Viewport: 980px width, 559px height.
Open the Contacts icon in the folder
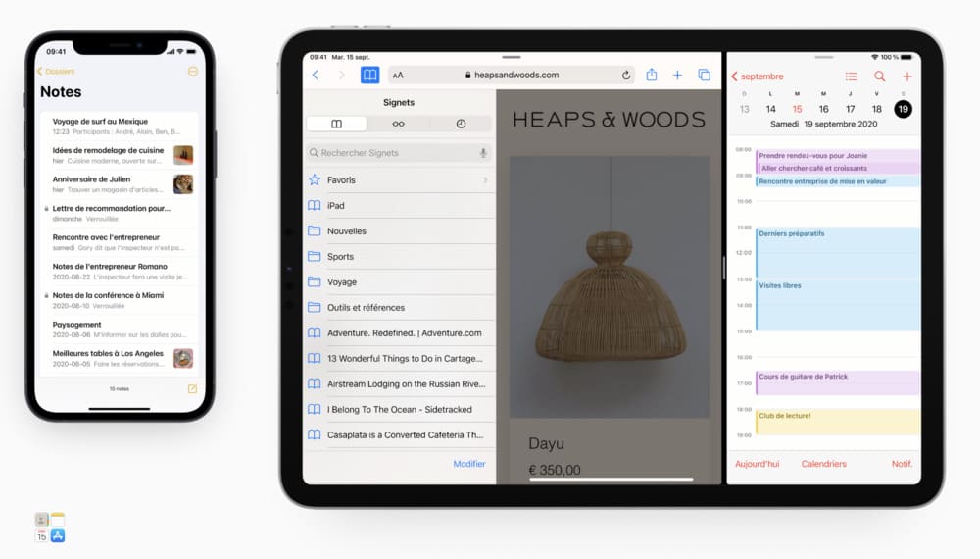(41, 519)
